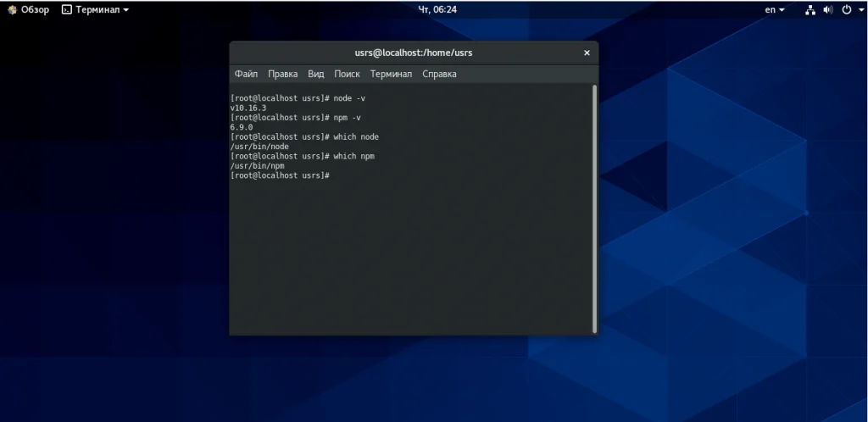The width and height of the screenshot is (868, 422).
Task: Click the 6.9.0 output line
Action: pyautogui.click(x=242, y=127)
